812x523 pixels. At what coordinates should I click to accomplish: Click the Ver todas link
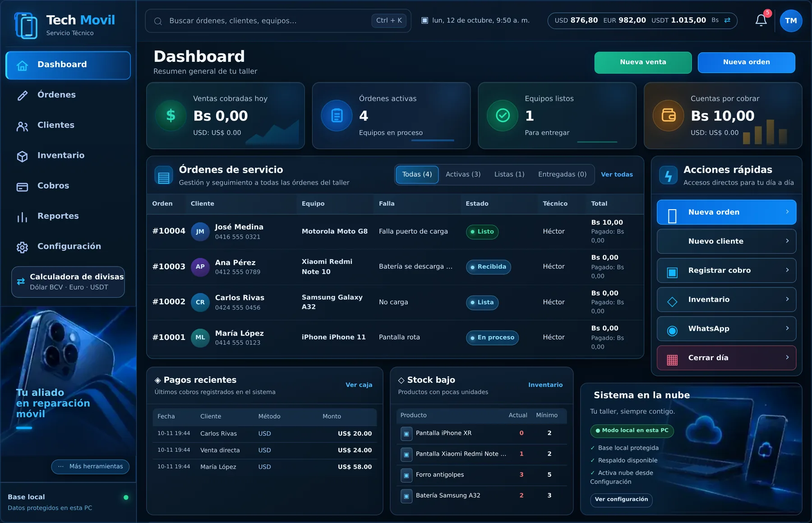(x=617, y=175)
